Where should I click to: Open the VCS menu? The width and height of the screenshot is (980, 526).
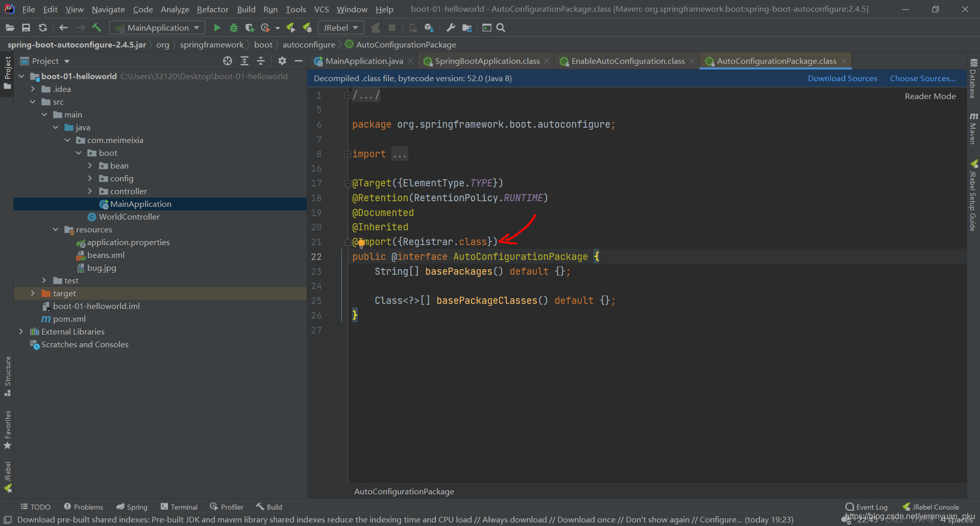(322, 9)
